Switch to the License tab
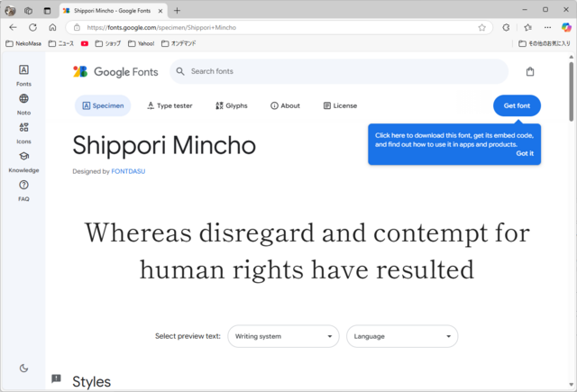The width and height of the screenshot is (577, 392). click(340, 105)
